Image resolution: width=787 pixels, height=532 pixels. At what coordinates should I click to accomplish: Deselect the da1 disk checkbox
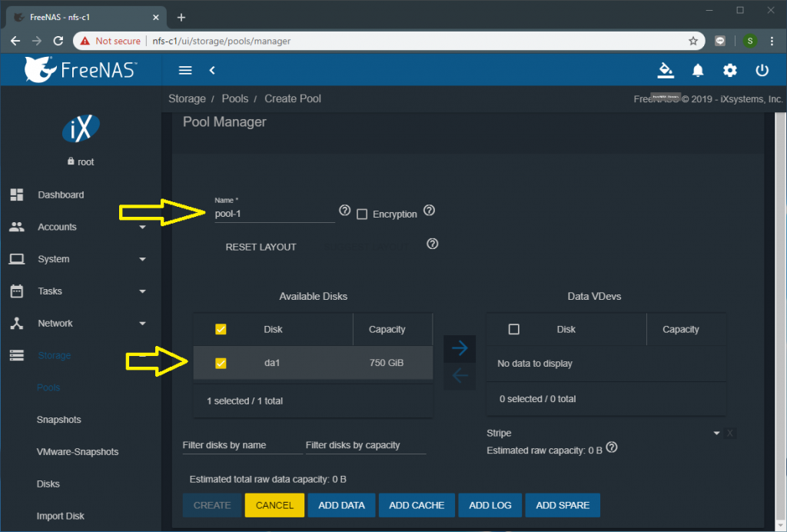pos(221,361)
